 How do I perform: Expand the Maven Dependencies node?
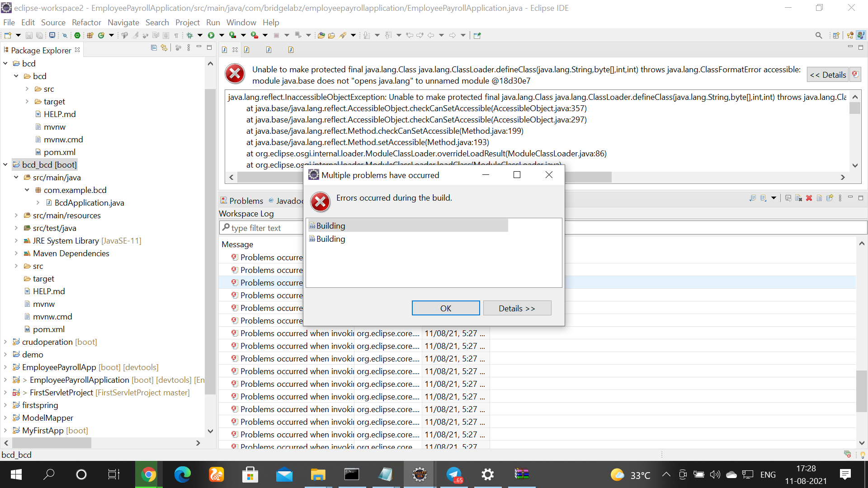tap(16, 253)
